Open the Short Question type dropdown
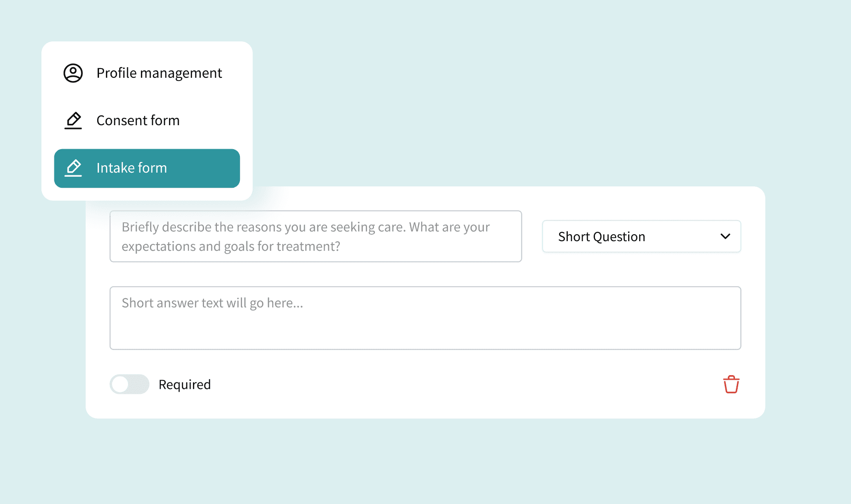 (641, 237)
